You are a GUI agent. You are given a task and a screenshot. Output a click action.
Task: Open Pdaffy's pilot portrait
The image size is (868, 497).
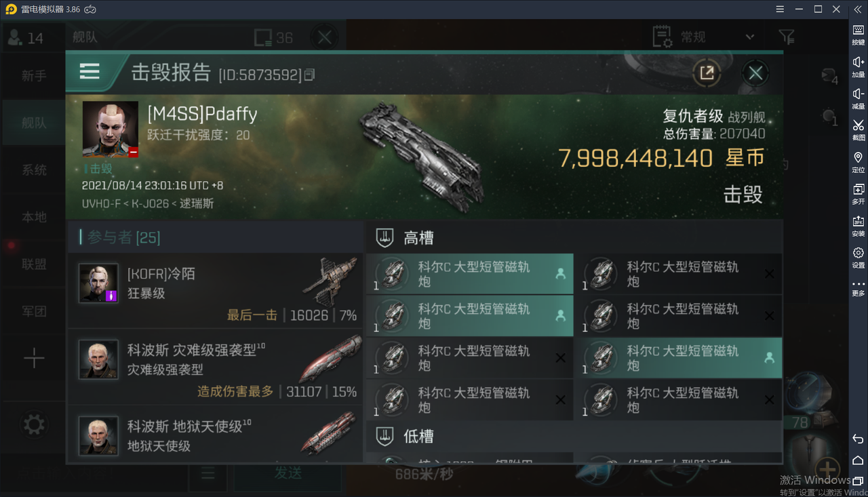pyautogui.click(x=110, y=130)
